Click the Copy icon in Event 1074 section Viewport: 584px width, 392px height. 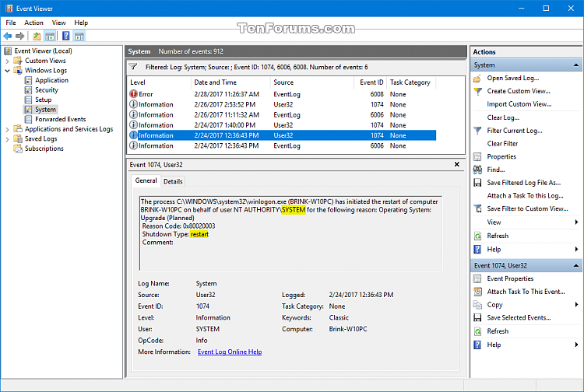click(477, 305)
